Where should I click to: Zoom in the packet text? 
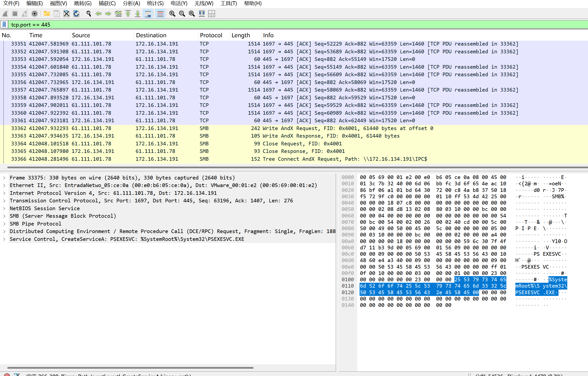172,14
